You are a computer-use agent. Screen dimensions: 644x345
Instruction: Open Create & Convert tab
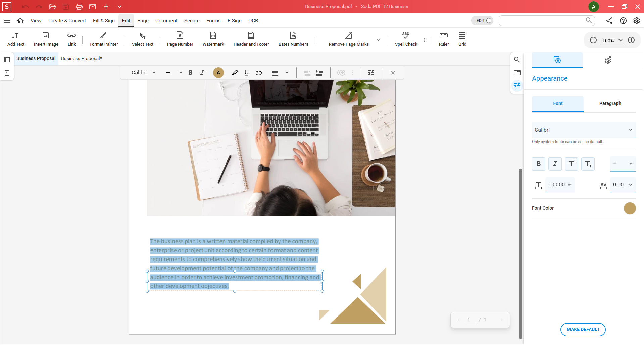coord(67,21)
